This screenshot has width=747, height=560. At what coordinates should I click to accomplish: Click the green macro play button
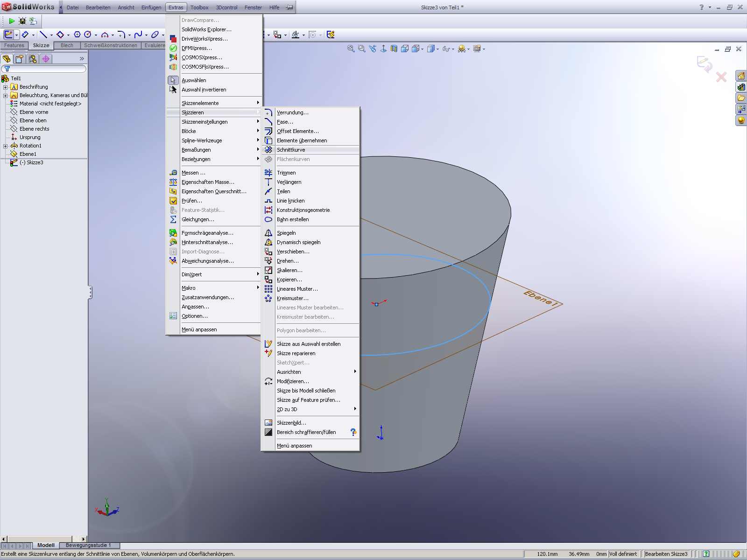coord(12,21)
